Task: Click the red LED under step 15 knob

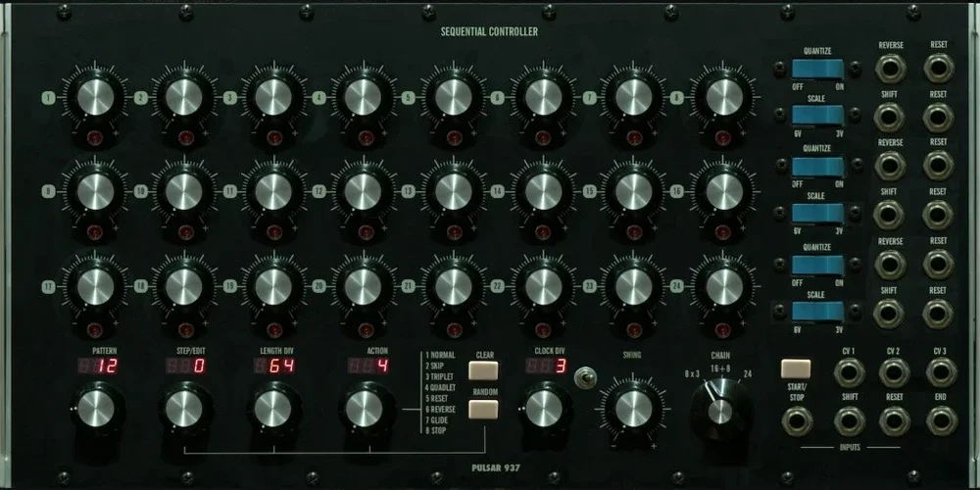Action: point(634,232)
